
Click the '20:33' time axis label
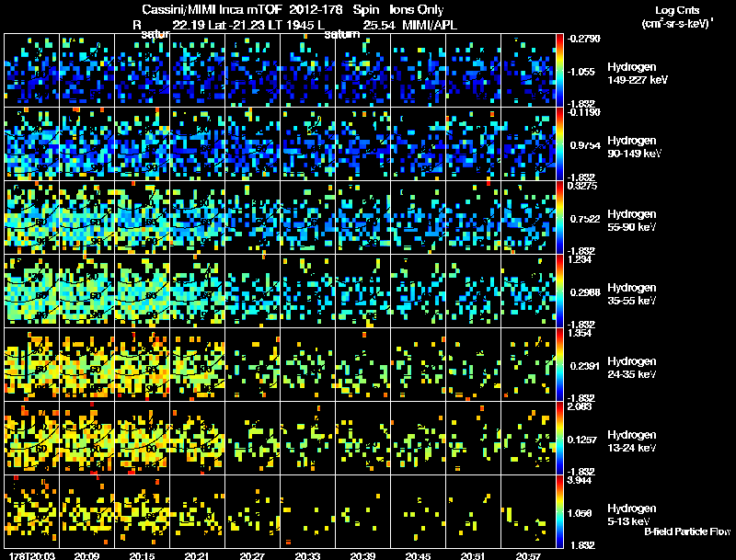click(308, 555)
